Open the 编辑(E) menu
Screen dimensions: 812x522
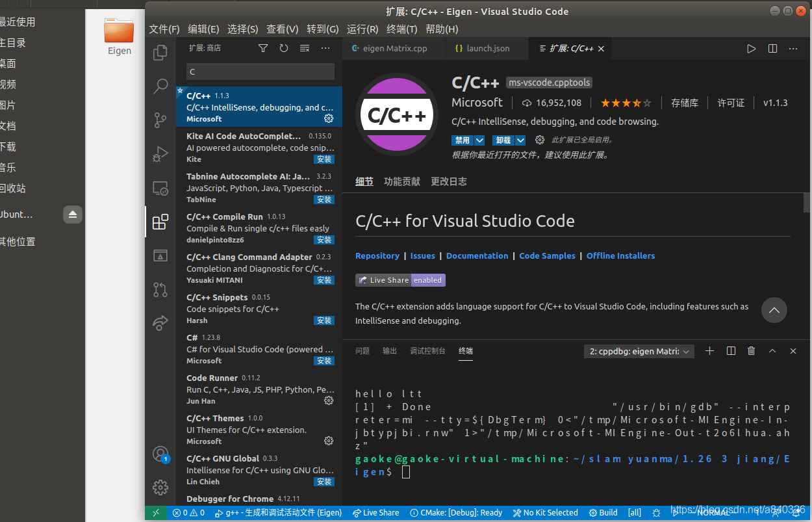(203, 29)
